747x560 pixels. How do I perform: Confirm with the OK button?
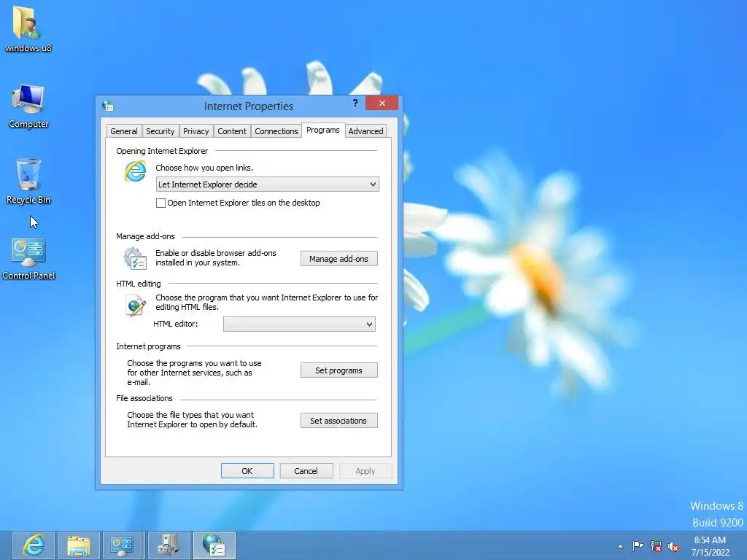pos(247,471)
